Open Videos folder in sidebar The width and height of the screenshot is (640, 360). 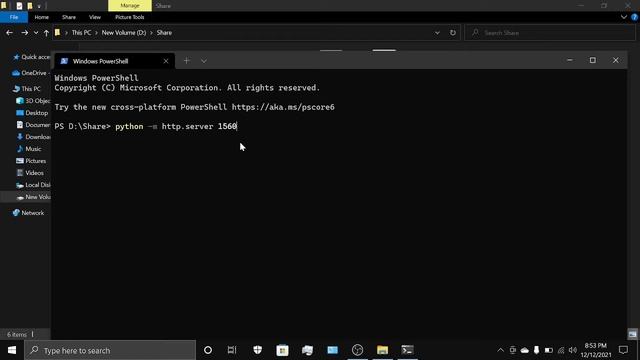(30, 173)
